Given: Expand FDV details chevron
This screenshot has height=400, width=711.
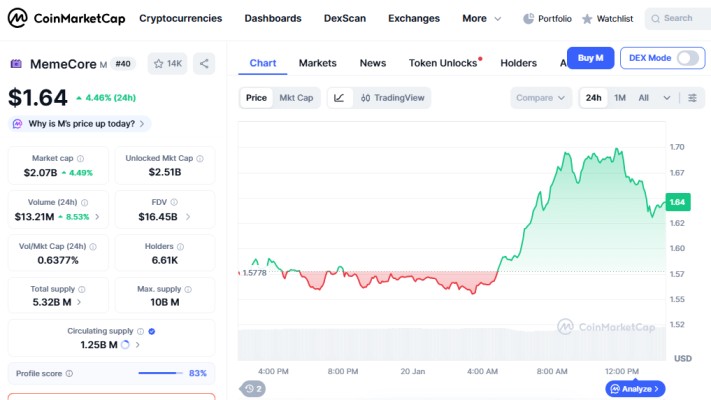Looking at the screenshot, I should pyautogui.click(x=188, y=217).
